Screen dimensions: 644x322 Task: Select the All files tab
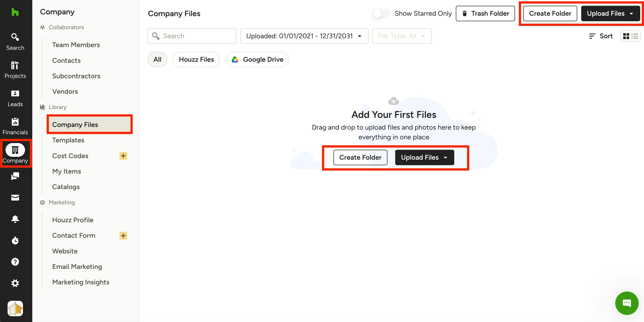click(x=157, y=59)
